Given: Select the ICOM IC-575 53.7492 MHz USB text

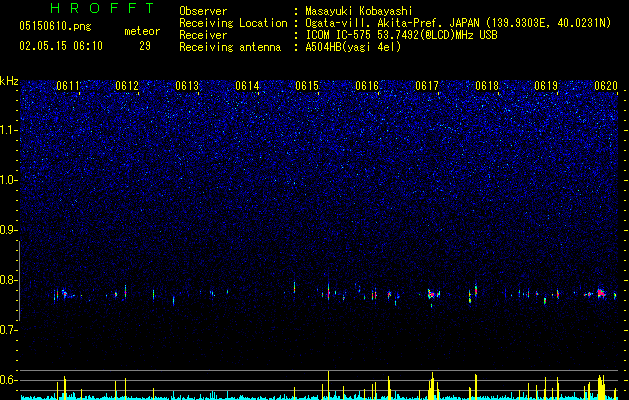Looking at the screenshot, I should [401, 35].
